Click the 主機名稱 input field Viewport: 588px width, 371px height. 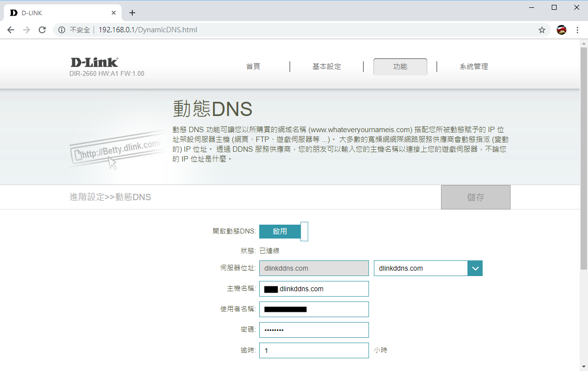(x=314, y=289)
